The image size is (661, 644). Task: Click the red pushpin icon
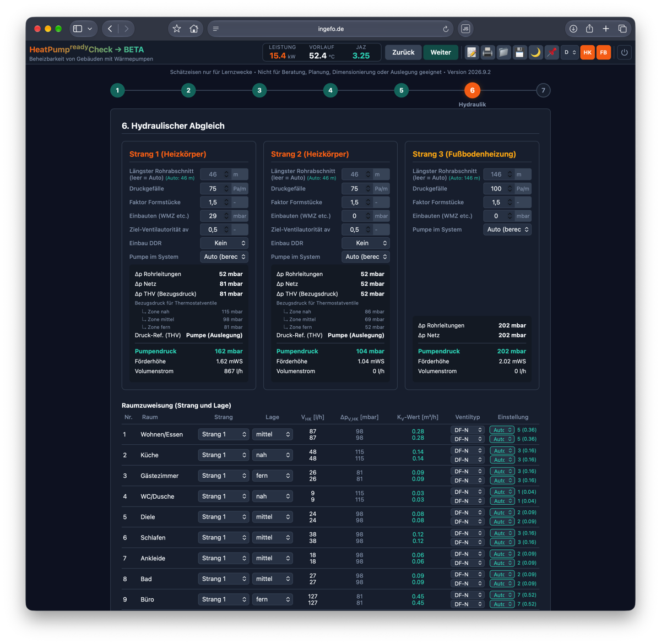tap(551, 52)
